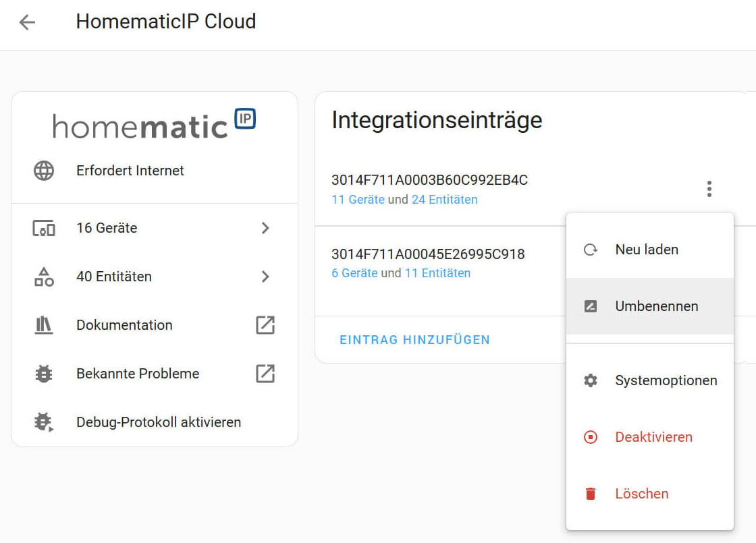Click the EINTRAG HINZUFÜGEN button
Screen dimensions: 756x543
(x=414, y=340)
